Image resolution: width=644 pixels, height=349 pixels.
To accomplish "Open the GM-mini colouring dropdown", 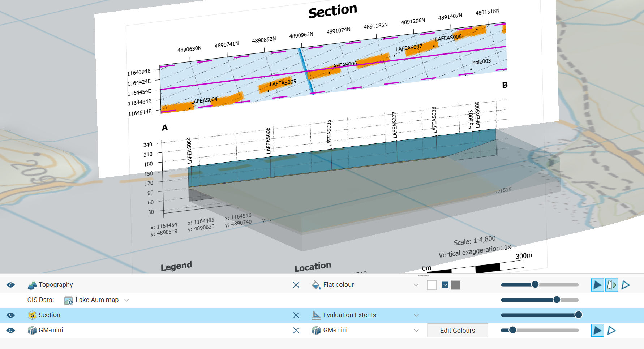I will [416, 331].
